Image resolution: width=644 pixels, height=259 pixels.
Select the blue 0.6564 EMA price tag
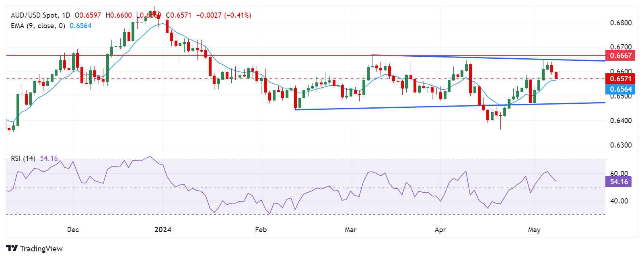(620, 89)
